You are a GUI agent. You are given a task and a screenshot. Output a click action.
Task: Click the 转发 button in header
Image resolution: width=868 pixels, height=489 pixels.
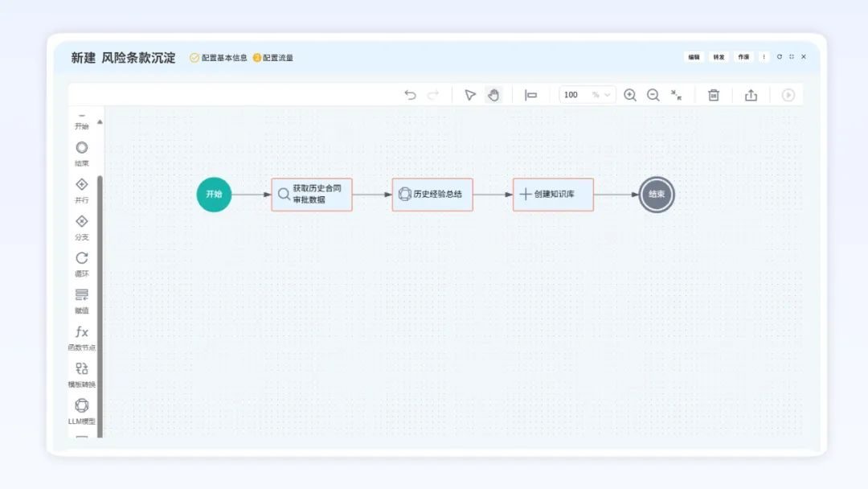[719, 57]
